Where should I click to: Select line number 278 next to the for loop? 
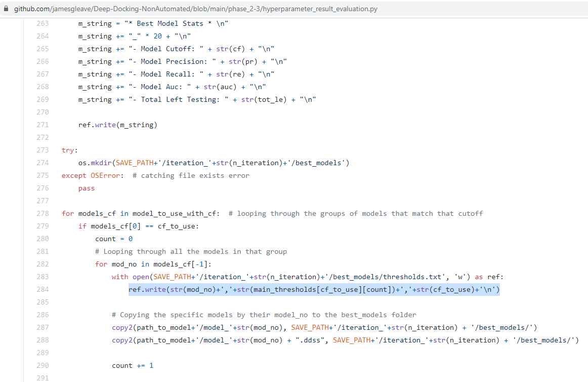click(x=43, y=213)
